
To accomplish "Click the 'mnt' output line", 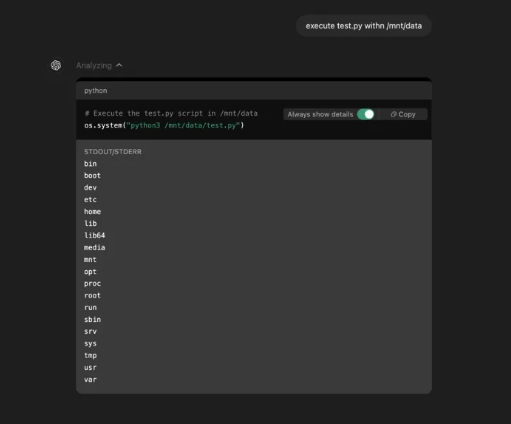I will tap(90, 259).
